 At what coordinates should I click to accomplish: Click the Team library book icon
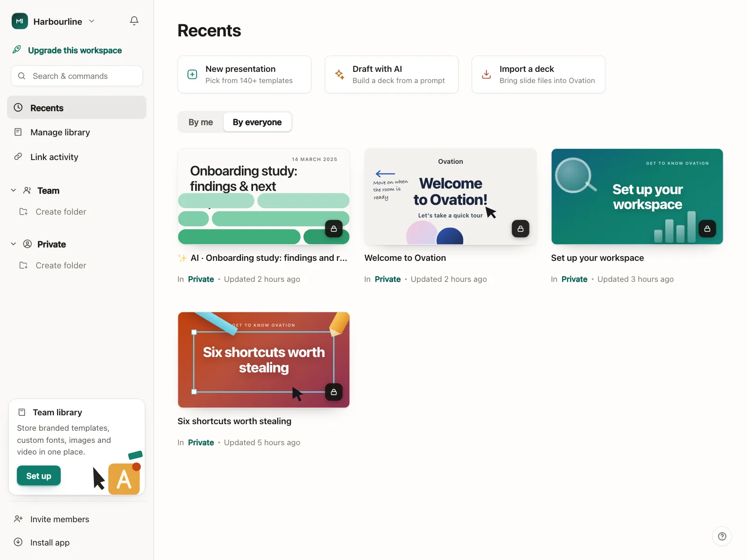pos(21,412)
